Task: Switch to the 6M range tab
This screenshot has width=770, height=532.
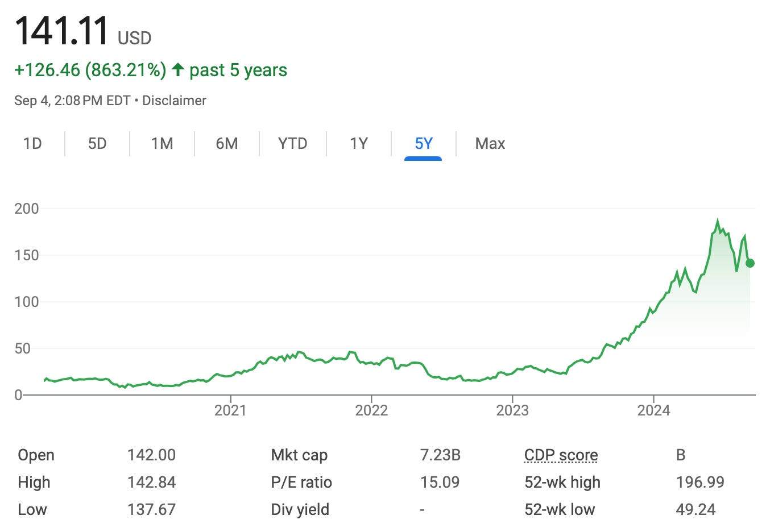Action: point(227,143)
